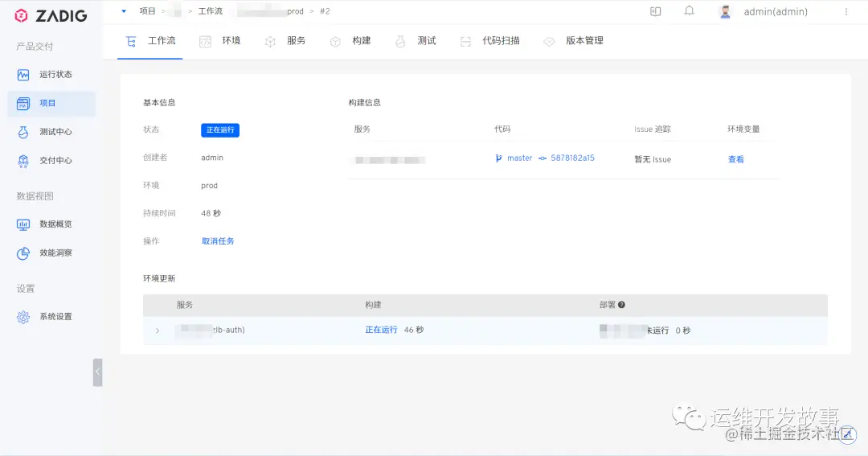Viewport: 868px width, 456px height.
Task: Click 正在运行 build status link
Action: [381, 330]
